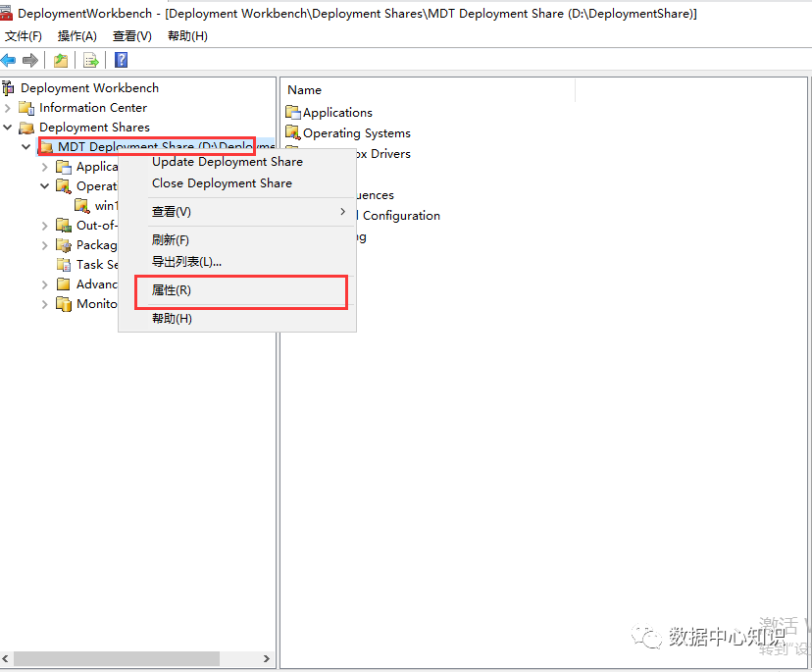Viewport: 812px width, 672px height.
Task: Click the Deployment Shares folder icon in tree
Action: click(26, 128)
